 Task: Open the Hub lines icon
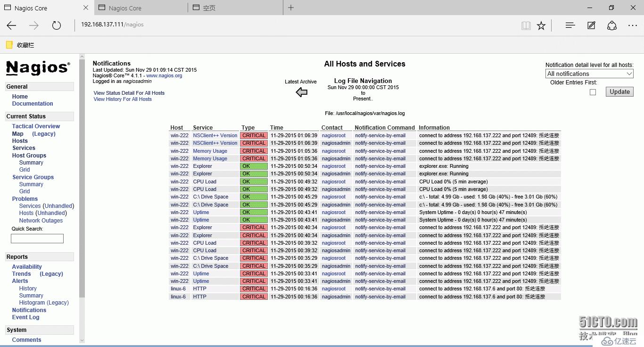570,25
